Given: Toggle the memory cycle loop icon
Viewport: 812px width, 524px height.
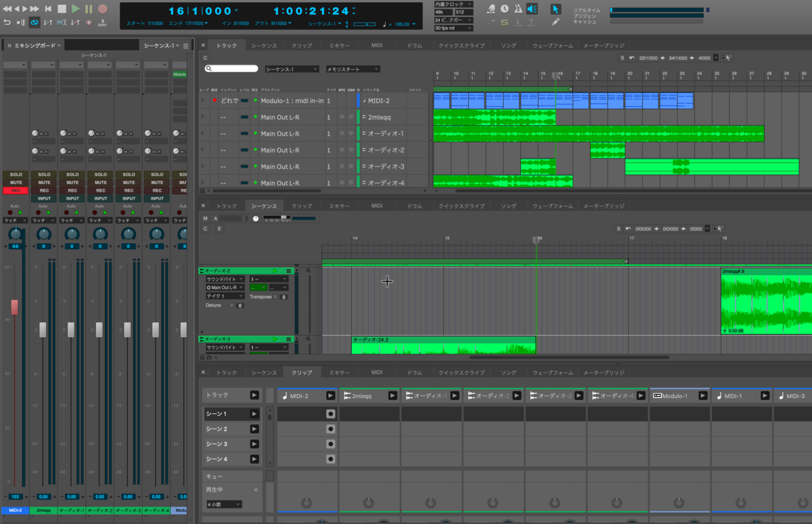Looking at the screenshot, I should click(x=34, y=22).
